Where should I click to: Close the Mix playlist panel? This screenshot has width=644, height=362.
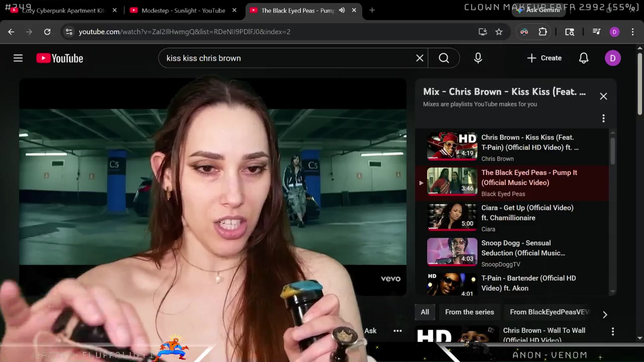(x=603, y=97)
